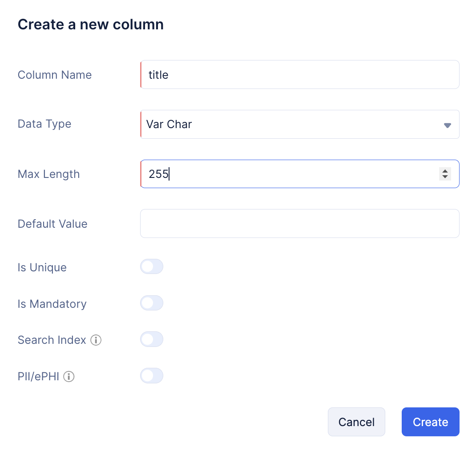Click the Create a new column heading

[x=90, y=24]
